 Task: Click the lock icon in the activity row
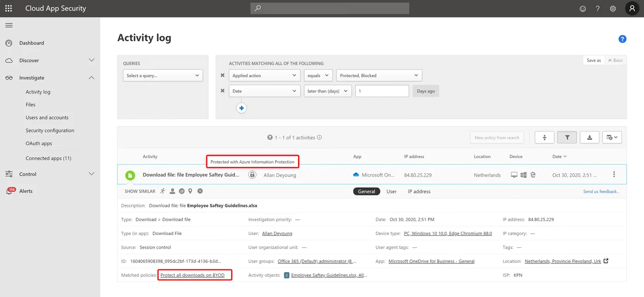[252, 175]
